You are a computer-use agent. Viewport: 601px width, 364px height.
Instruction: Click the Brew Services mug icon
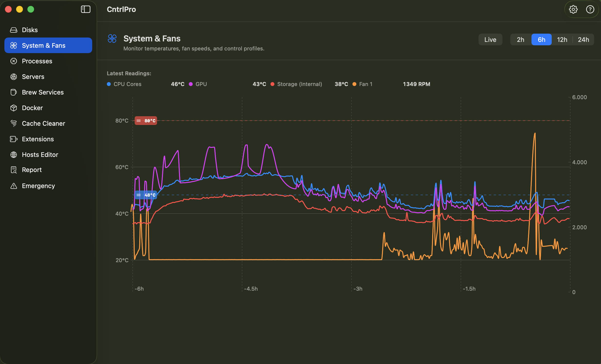[x=14, y=92]
